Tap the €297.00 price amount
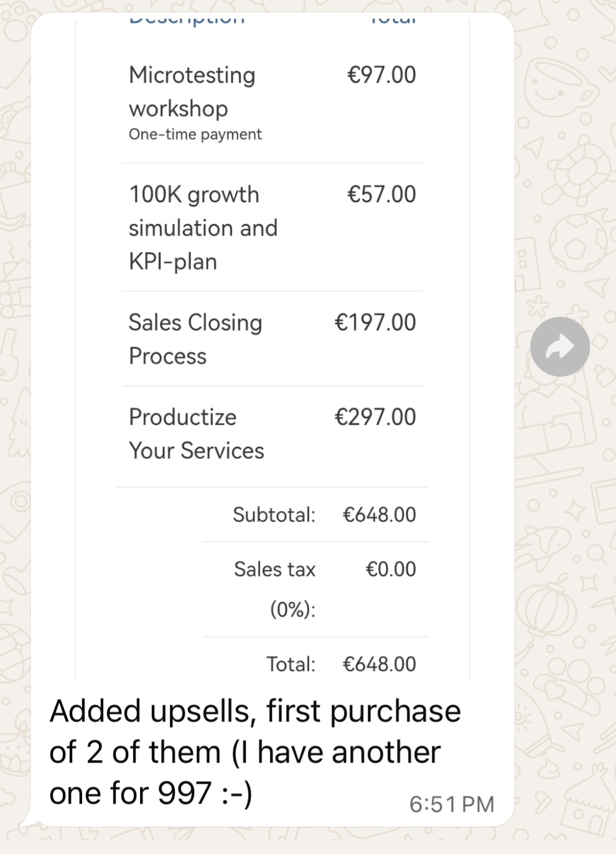The height and width of the screenshot is (854, 616). (x=375, y=417)
